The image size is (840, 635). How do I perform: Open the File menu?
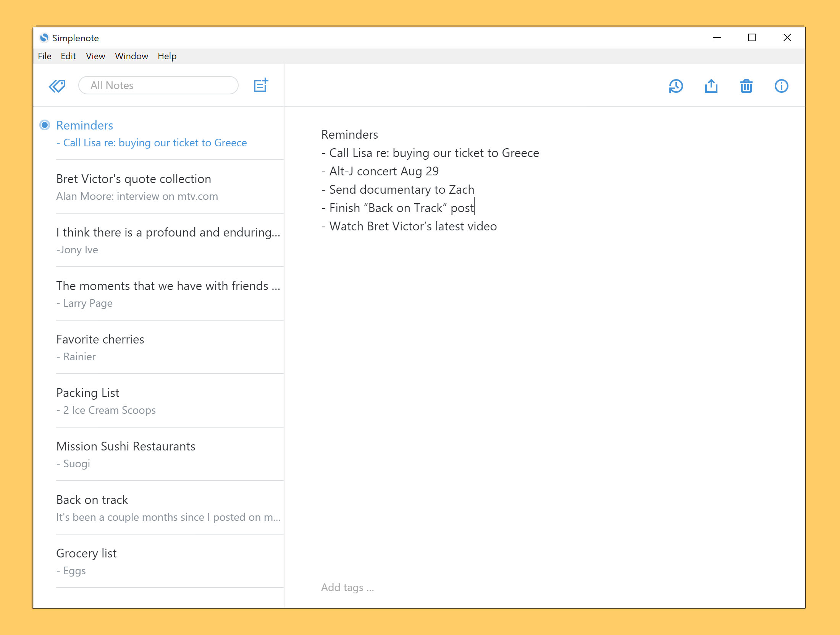44,56
